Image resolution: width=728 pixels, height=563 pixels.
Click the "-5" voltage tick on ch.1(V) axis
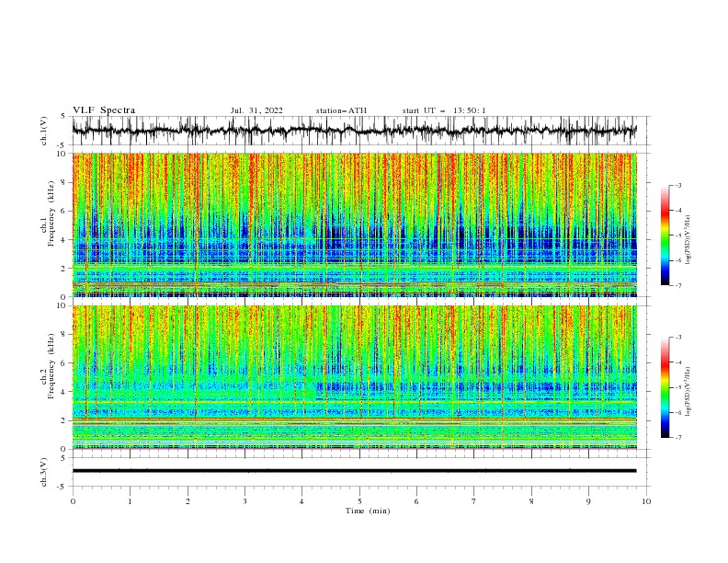coord(63,145)
